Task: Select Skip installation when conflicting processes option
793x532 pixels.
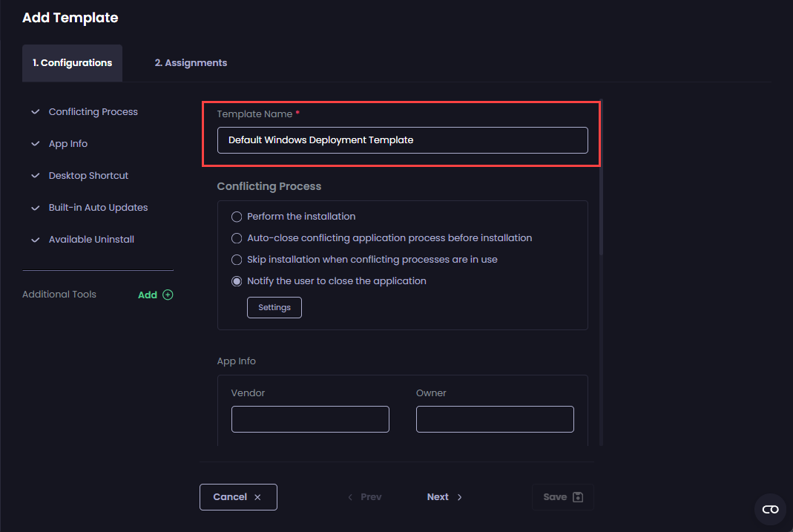Action: coord(237,260)
